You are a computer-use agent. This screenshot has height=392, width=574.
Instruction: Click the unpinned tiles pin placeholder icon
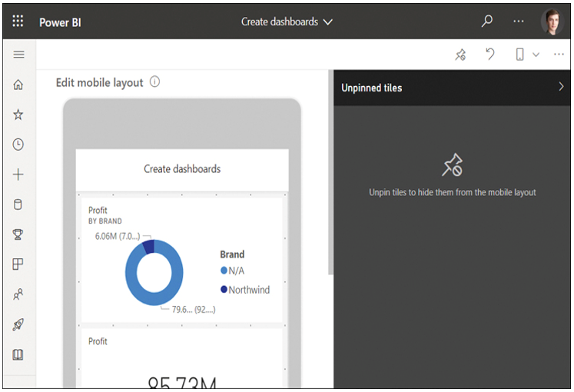[x=452, y=164]
